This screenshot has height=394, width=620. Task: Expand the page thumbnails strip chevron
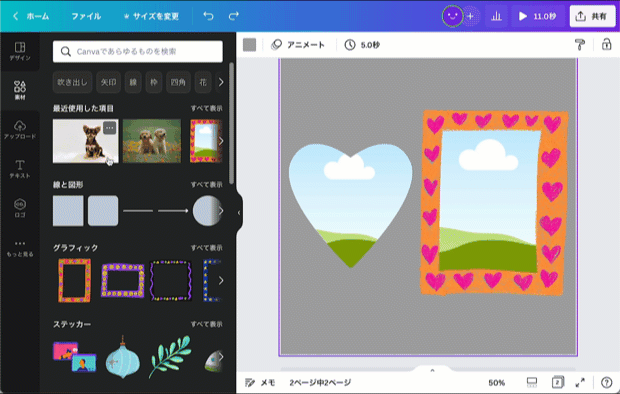(x=432, y=370)
